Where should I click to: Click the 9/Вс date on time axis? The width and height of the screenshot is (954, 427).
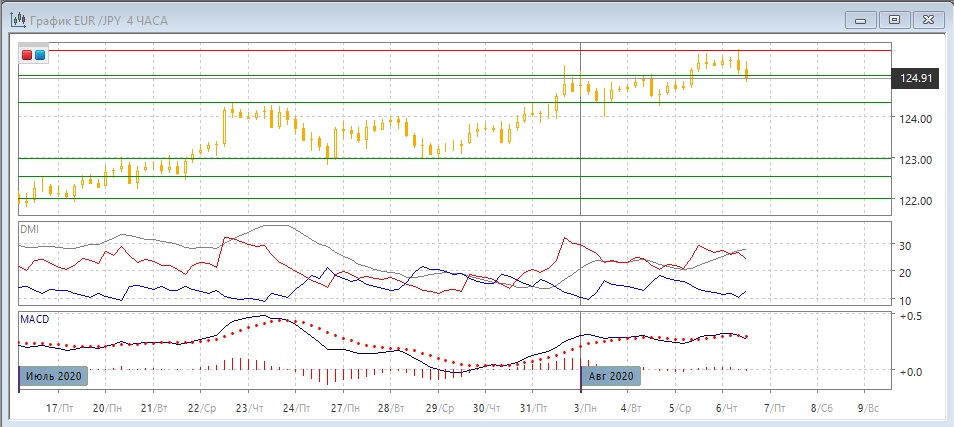[x=867, y=409]
